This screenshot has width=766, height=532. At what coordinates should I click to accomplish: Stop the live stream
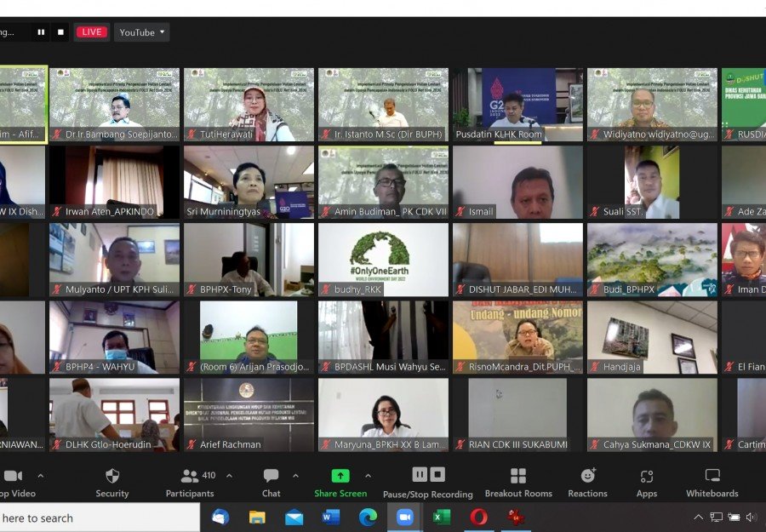(60, 32)
